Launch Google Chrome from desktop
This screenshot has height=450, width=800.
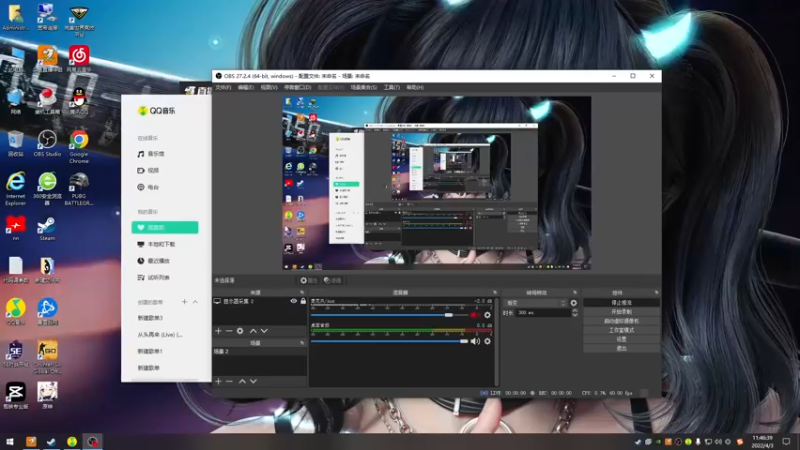[x=79, y=146]
